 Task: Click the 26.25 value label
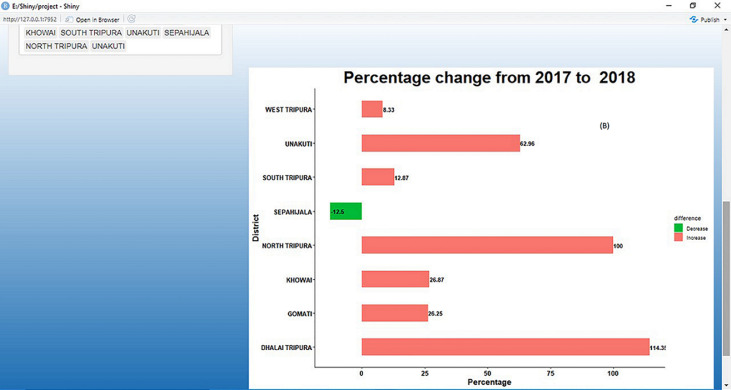coord(435,314)
